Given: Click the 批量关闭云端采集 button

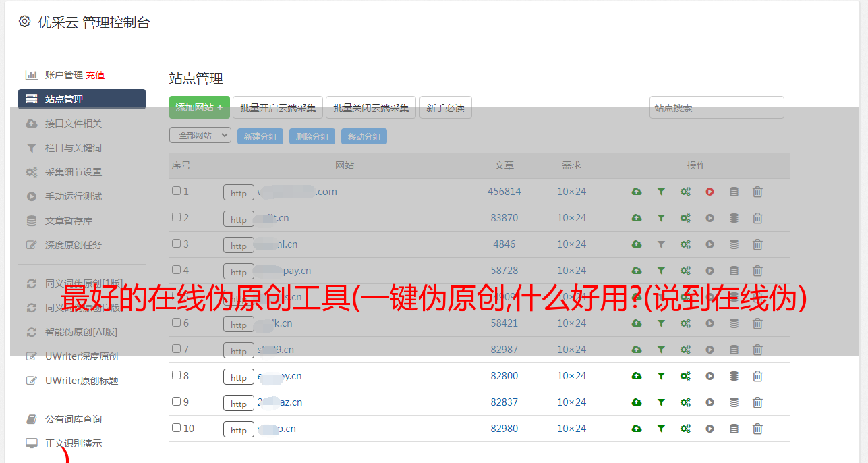Looking at the screenshot, I should 371,107.
